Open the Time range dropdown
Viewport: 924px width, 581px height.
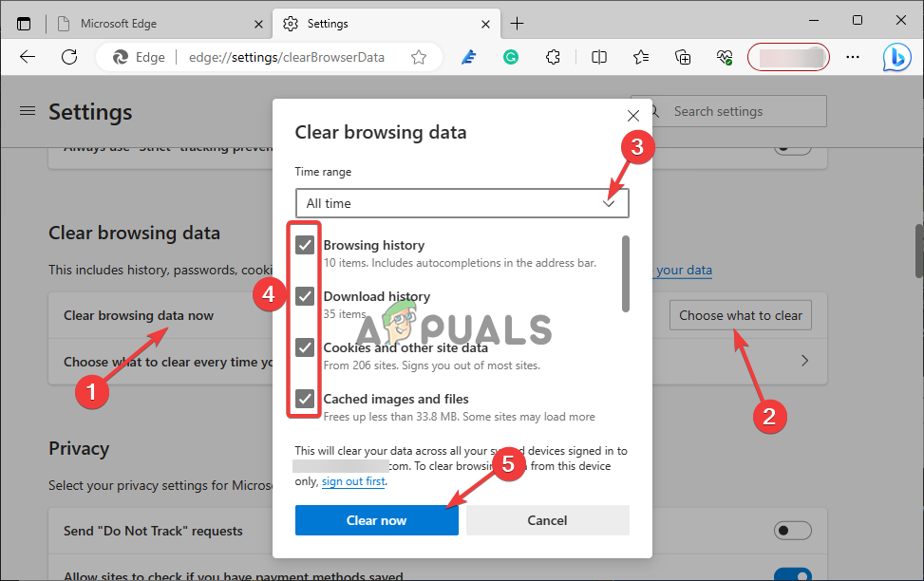[609, 202]
